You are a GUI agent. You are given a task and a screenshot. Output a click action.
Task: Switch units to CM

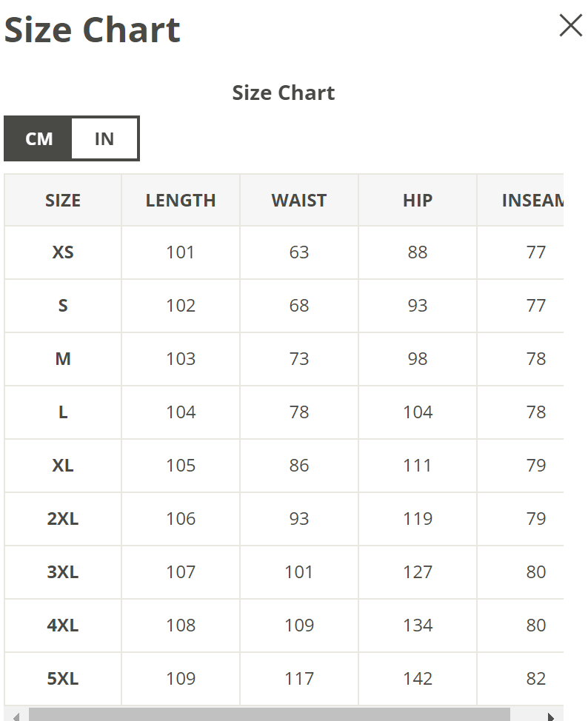(x=39, y=138)
